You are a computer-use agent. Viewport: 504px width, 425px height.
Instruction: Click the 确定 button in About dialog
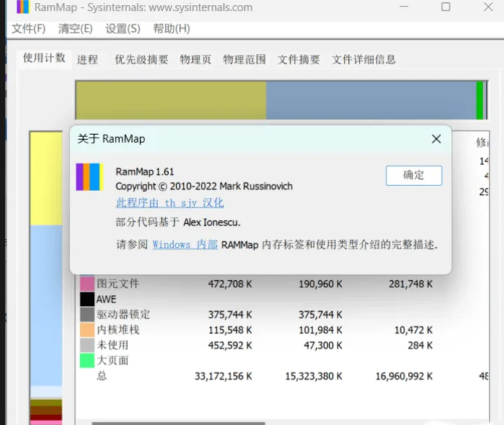[414, 176]
